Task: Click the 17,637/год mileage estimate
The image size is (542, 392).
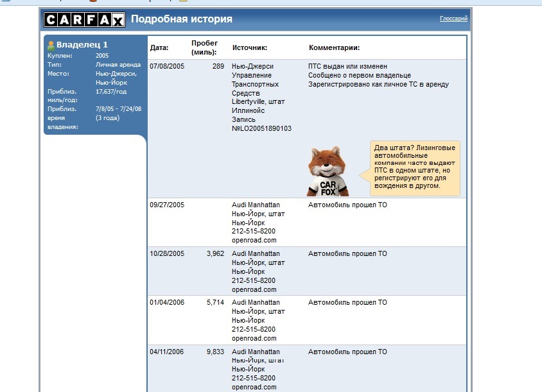Action: (111, 92)
